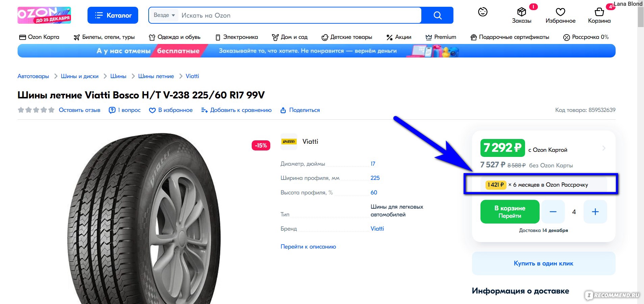Open Подарочные сертификаты menu item
644x304 pixels.
[510, 37]
